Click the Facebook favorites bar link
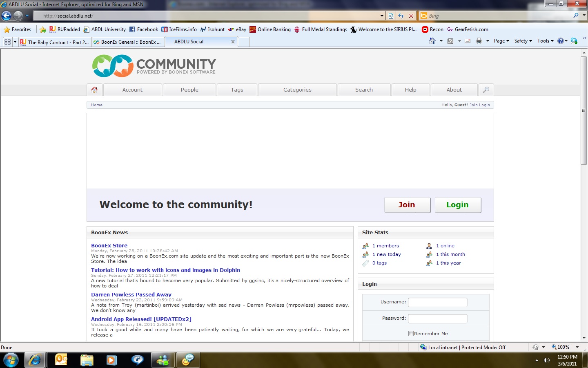The height and width of the screenshot is (368, 588). 144,29
